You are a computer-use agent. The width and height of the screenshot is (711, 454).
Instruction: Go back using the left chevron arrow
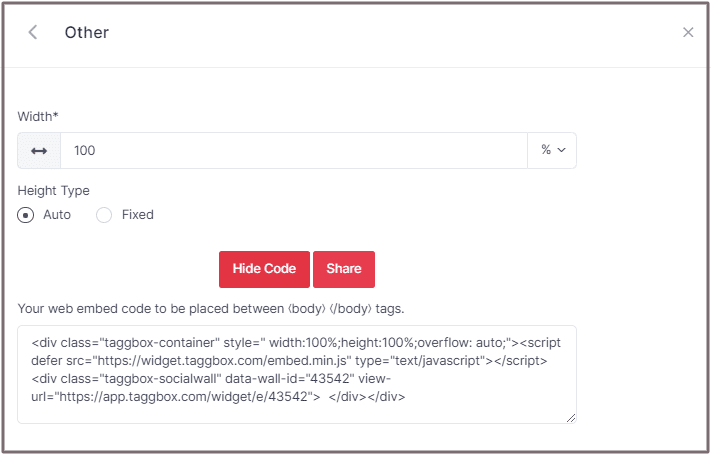[33, 32]
